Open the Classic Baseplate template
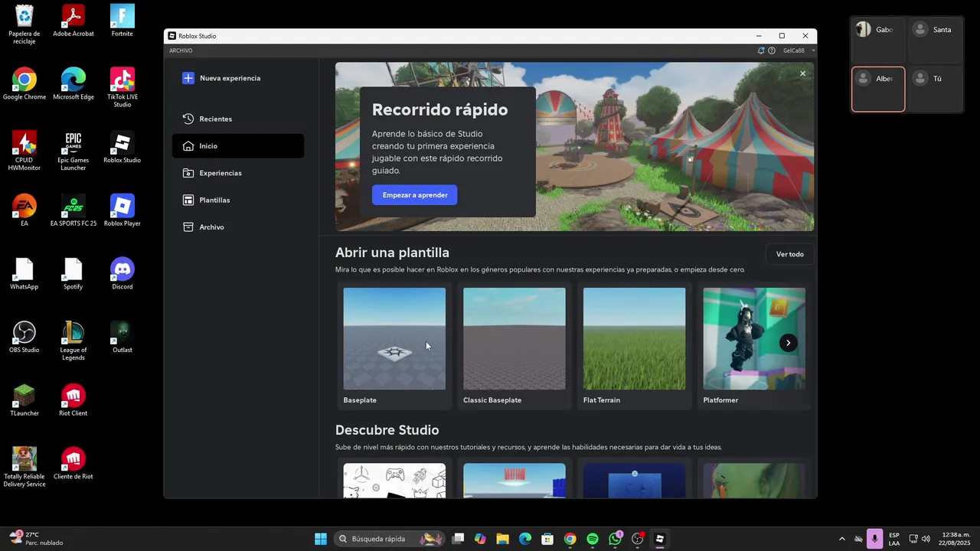This screenshot has height=551, width=980. point(514,347)
